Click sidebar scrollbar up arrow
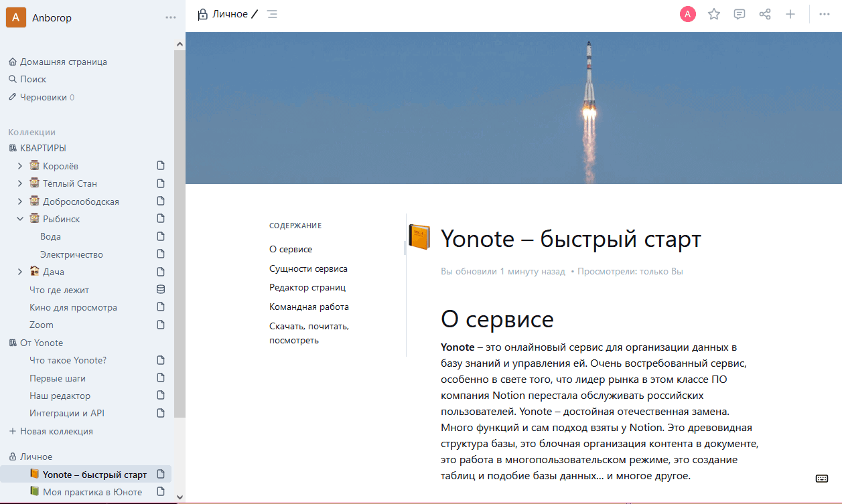842x504 pixels. pyautogui.click(x=180, y=44)
